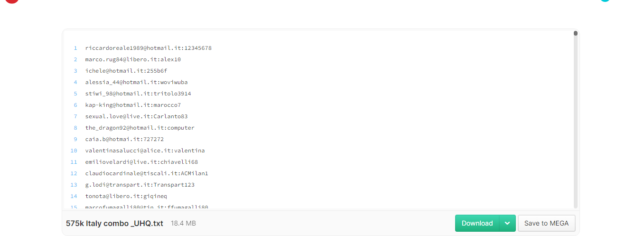Viewport: 644px width, 236px height.
Task: Click line number 3 in the gutter
Action: pos(75,71)
